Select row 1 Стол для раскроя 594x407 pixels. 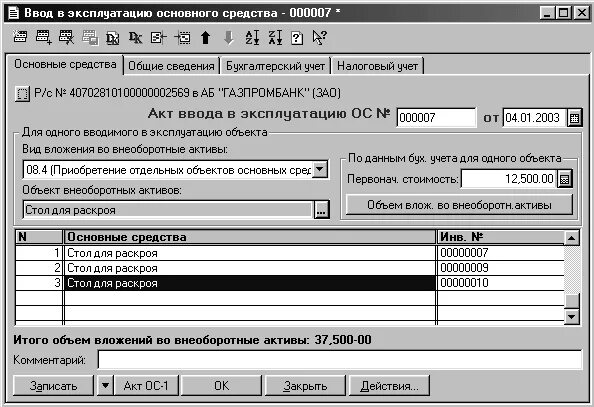coord(250,253)
